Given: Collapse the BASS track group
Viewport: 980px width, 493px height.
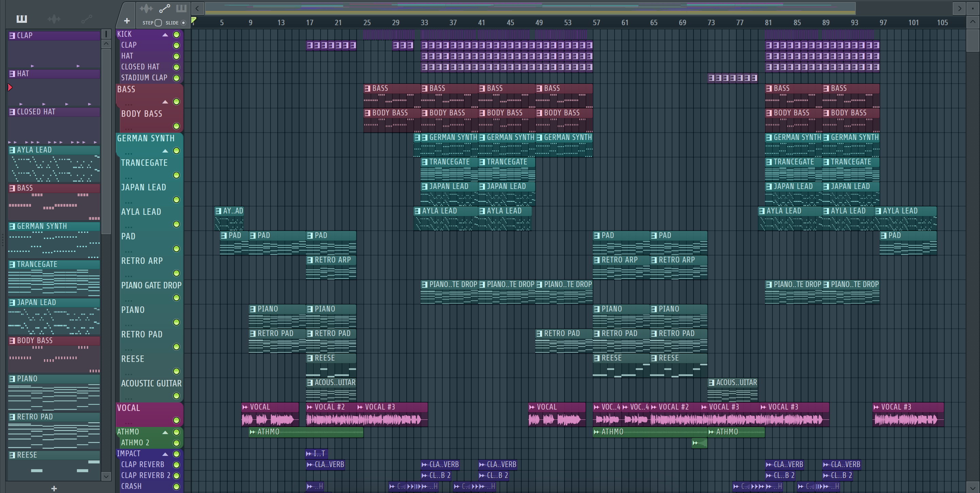Looking at the screenshot, I should coord(165,102).
